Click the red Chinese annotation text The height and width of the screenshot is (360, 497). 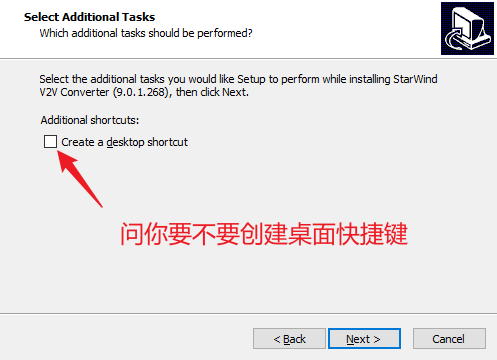coord(264,234)
